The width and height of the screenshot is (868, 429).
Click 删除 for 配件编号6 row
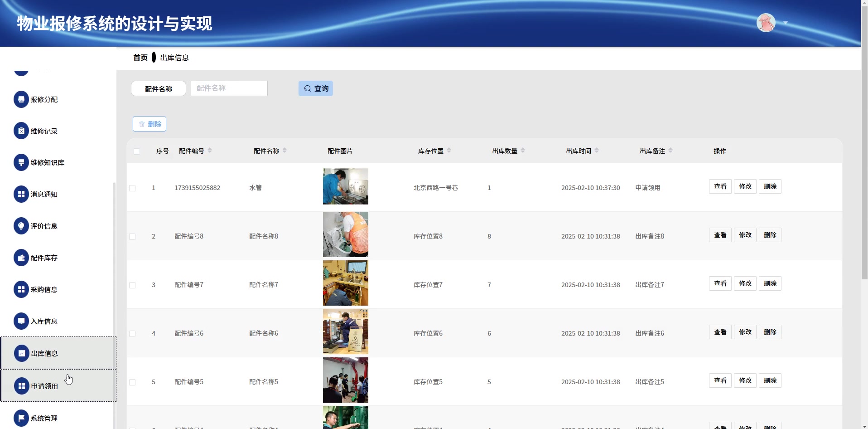tap(770, 332)
